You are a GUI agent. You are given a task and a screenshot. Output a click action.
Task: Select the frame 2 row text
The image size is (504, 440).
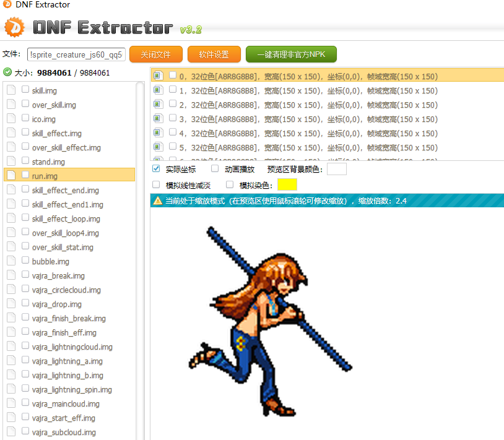point(308,105)
